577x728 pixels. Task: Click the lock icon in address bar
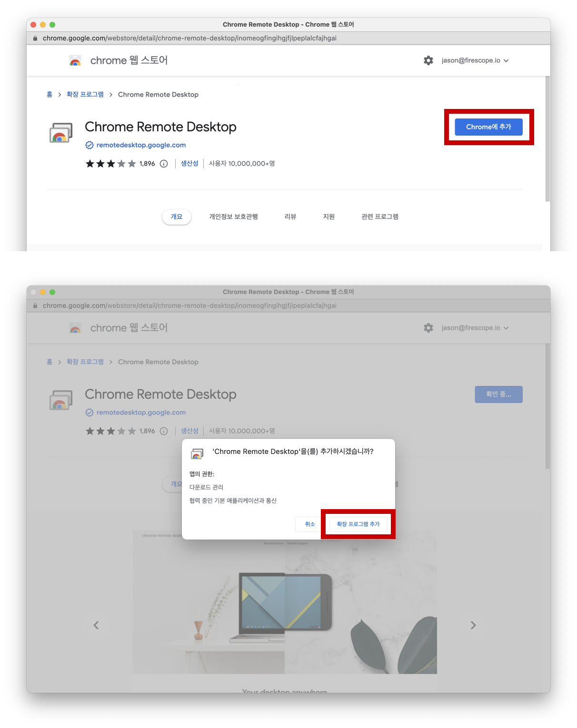[x=35, y=38]
